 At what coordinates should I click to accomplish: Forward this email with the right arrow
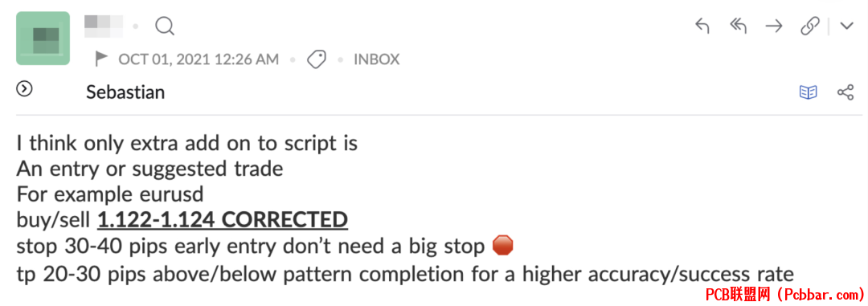[x=774, y=26]
